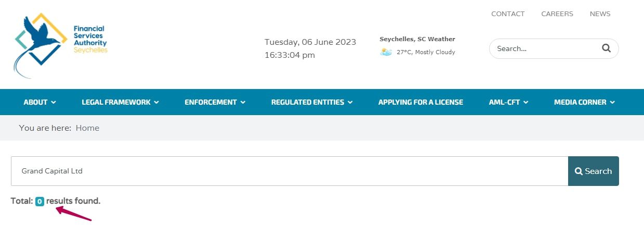Focus the Grand Capital Ltd search field

[290, 171]
